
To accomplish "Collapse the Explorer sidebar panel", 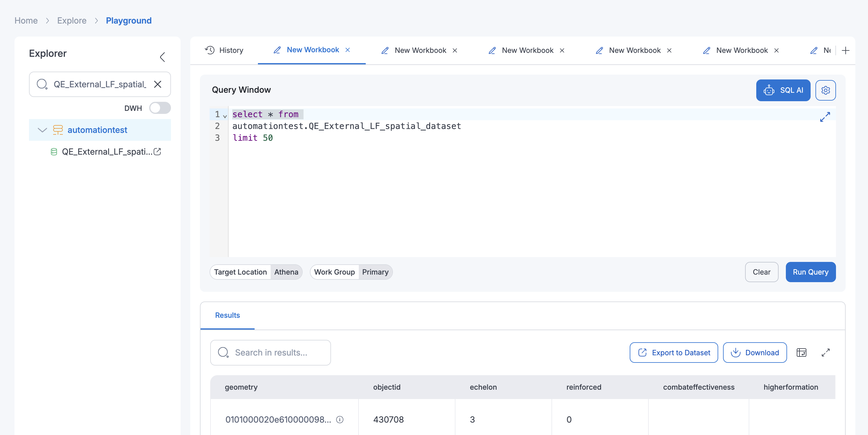I will coord(163,57).
